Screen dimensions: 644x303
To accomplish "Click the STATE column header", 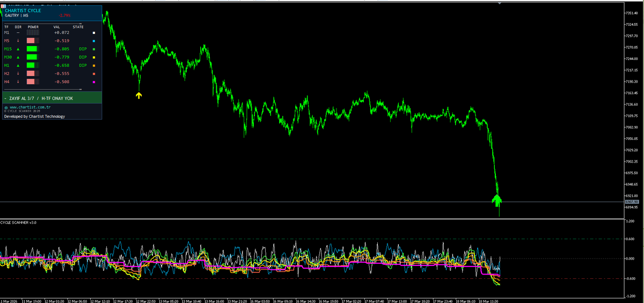I will click(x=78, y=26).
